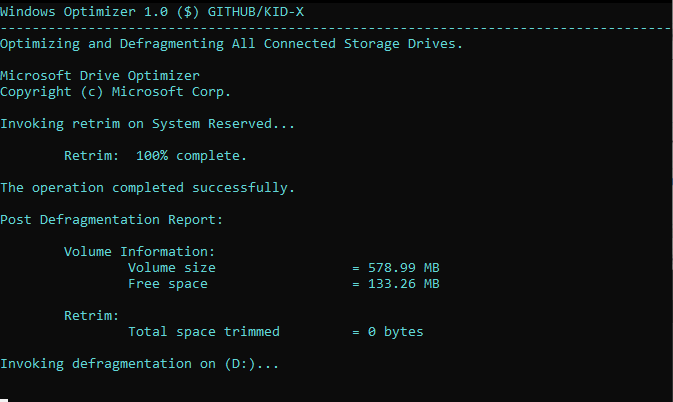
Task: Click the '100% complete' retrim progress text
Action: [191, 156]
